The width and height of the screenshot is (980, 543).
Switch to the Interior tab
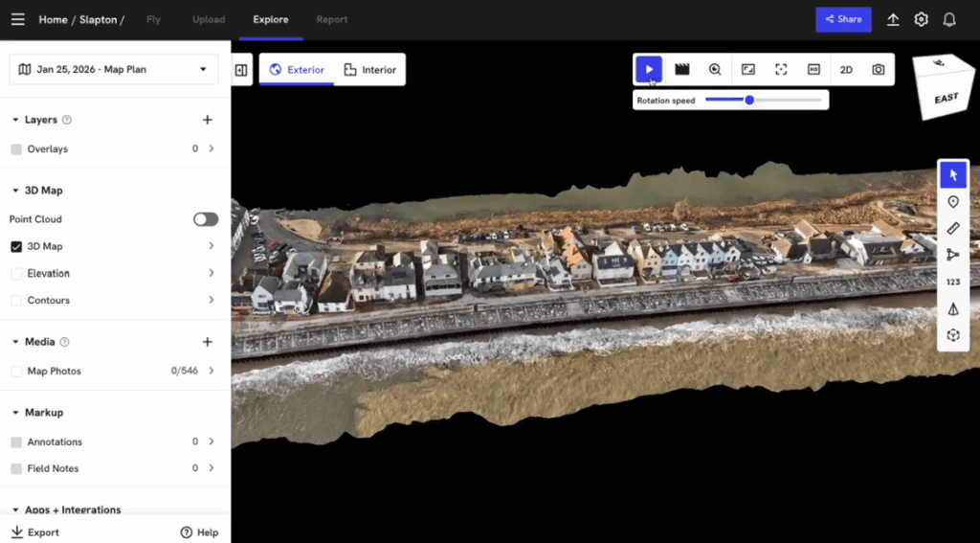click(x=369, y=69)
